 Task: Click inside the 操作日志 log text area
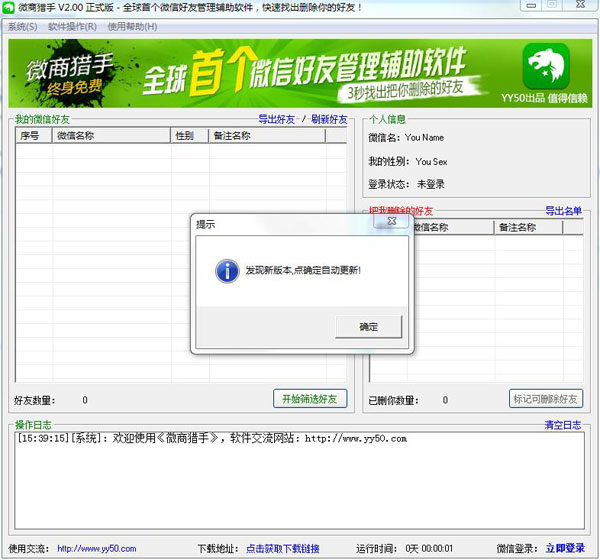[300, 481]
